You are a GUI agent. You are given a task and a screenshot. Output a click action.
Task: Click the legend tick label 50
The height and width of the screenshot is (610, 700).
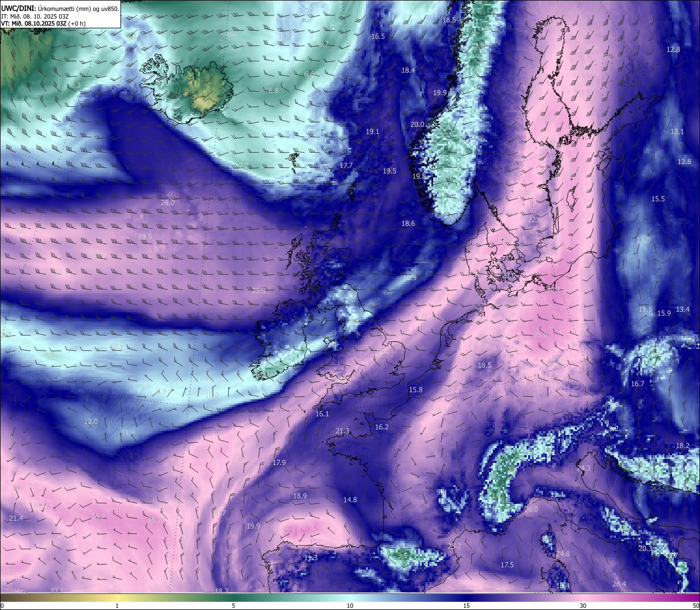(695, 606)
